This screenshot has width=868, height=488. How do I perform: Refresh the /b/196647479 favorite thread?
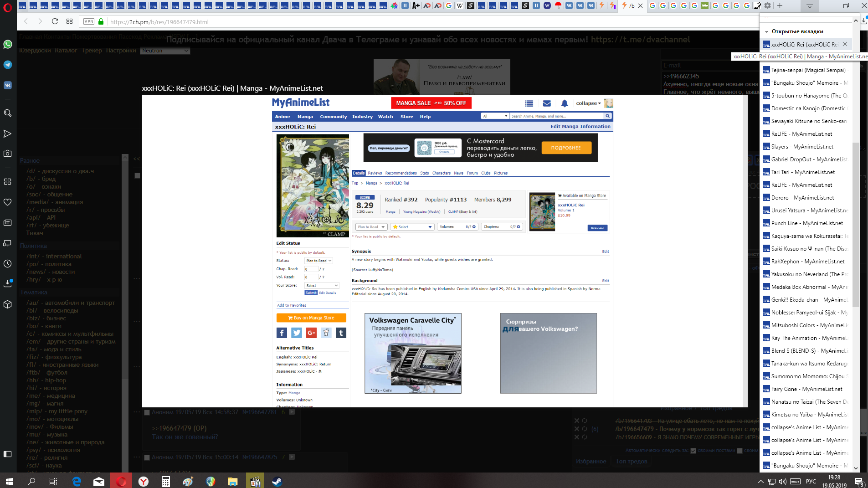[x=585, y=429]
